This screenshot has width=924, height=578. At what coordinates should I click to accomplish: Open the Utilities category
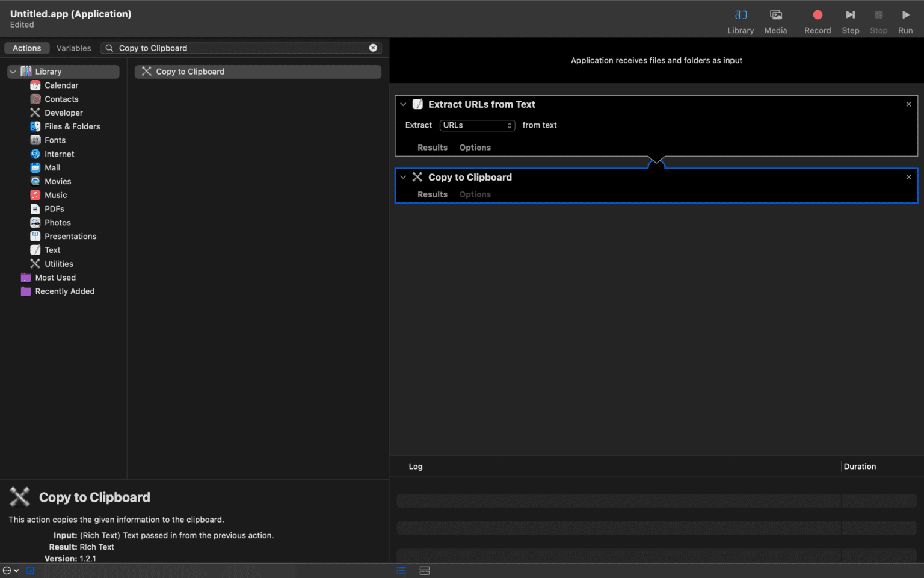click(58, 264)
